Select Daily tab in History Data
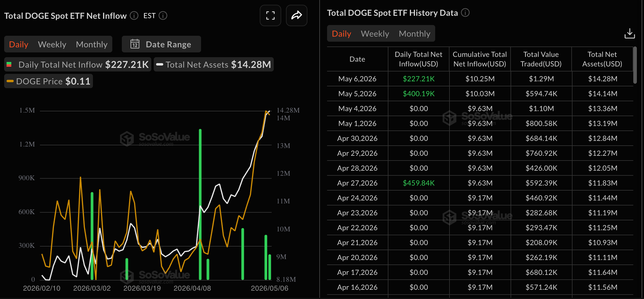This screenshot has height=299, width=644. tap(341, 34)
